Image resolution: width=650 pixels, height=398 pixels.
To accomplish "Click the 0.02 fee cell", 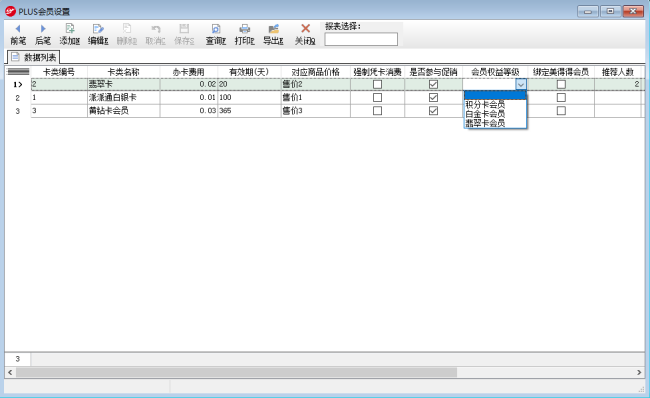I will (189, 84).
